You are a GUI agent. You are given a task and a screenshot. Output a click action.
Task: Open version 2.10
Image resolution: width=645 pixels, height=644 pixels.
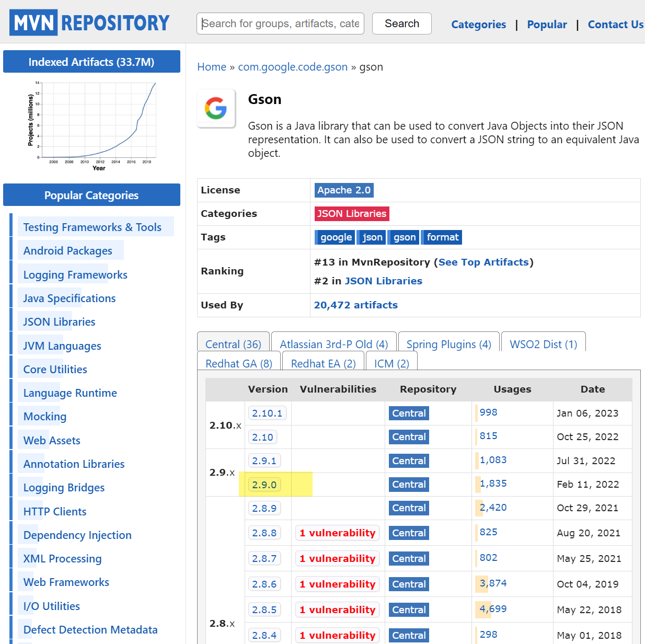(x=262, y=437)
